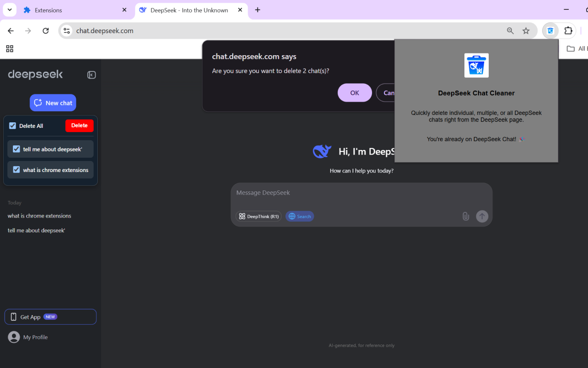View site information icon in address bar
This screenshot has height=368, width=588.
click(x=67, y=31)
